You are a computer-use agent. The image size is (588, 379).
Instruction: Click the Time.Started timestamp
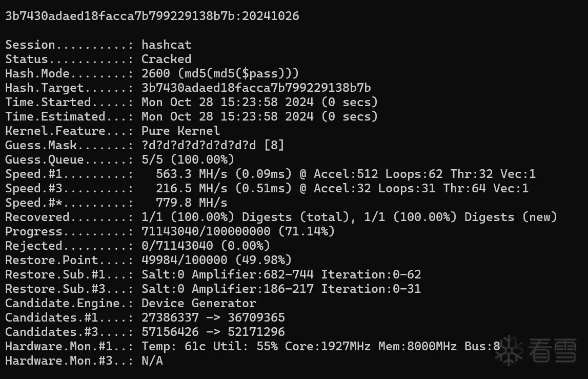[259, 103]
